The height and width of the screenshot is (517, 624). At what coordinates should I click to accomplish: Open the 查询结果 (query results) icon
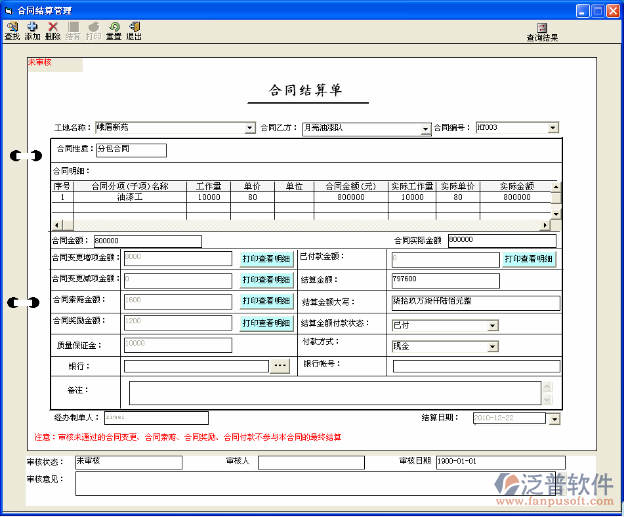542,31
